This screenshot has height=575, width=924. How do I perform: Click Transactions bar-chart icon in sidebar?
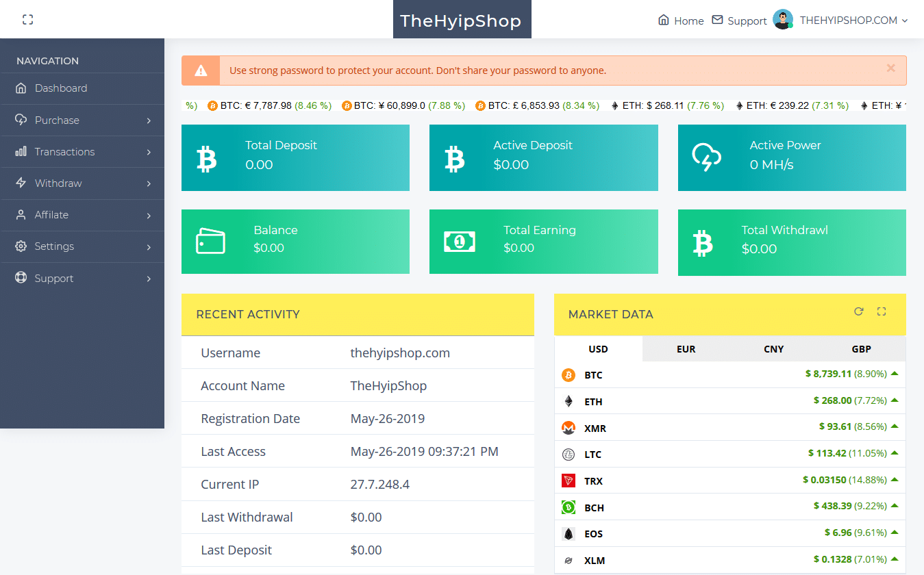21,151
